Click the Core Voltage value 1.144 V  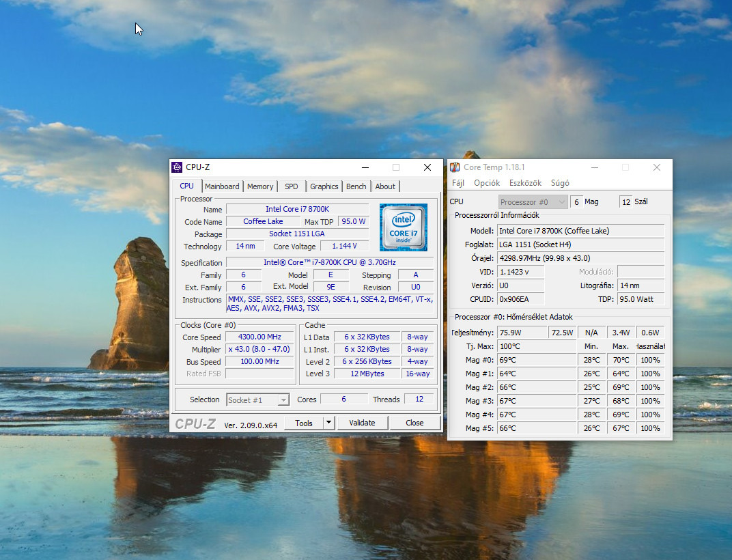pyautogui.click(x=345, y=246)
